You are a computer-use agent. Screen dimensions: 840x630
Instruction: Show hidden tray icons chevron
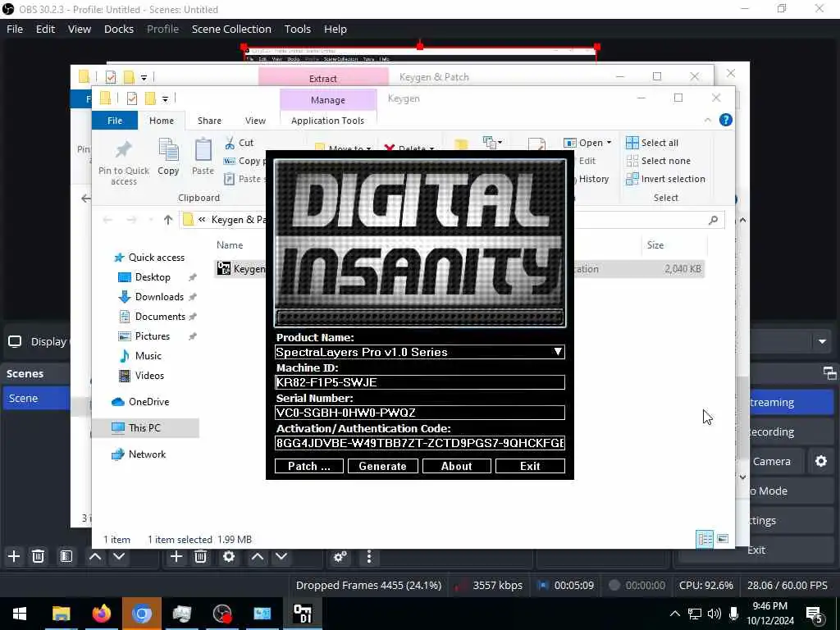coord(675,614)
